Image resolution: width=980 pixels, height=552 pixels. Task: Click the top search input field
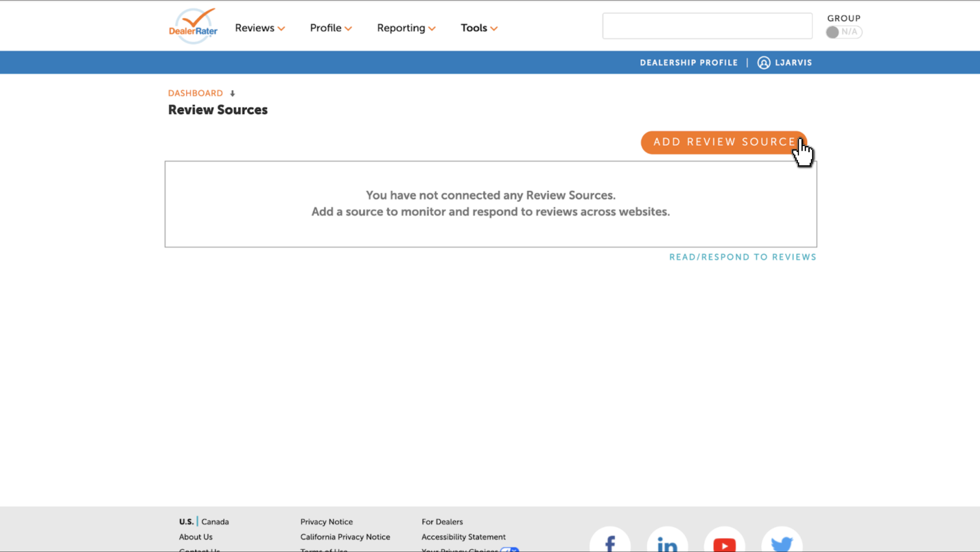click(x=707, y=26)
